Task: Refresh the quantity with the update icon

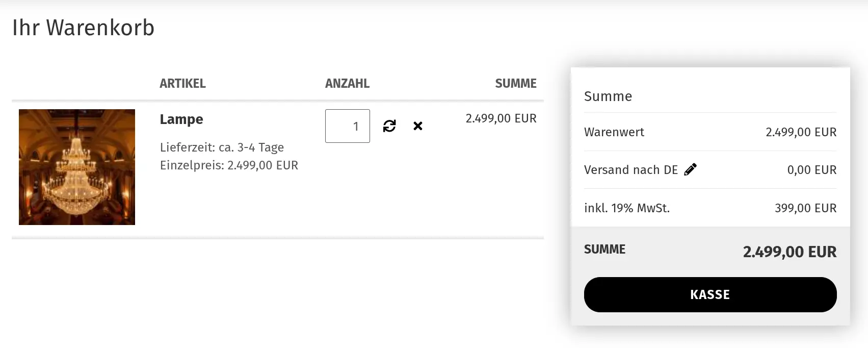Action: coord(389,126)
